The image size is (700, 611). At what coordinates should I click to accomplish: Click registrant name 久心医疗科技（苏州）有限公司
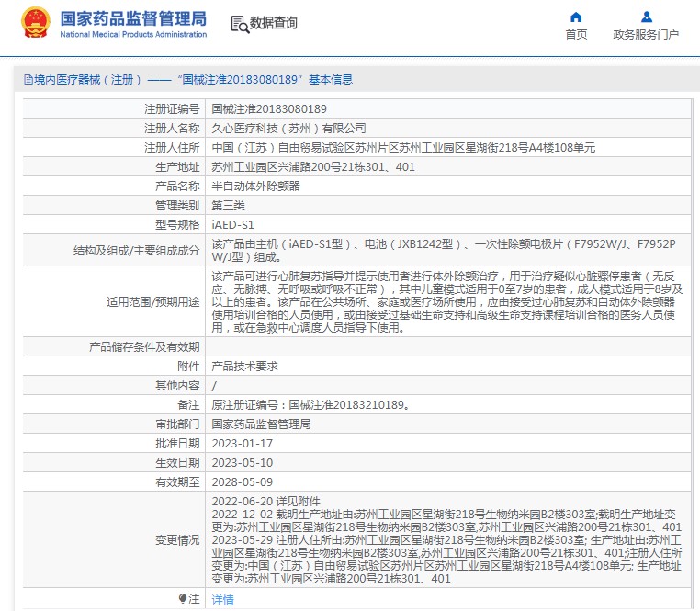[288, 128]
